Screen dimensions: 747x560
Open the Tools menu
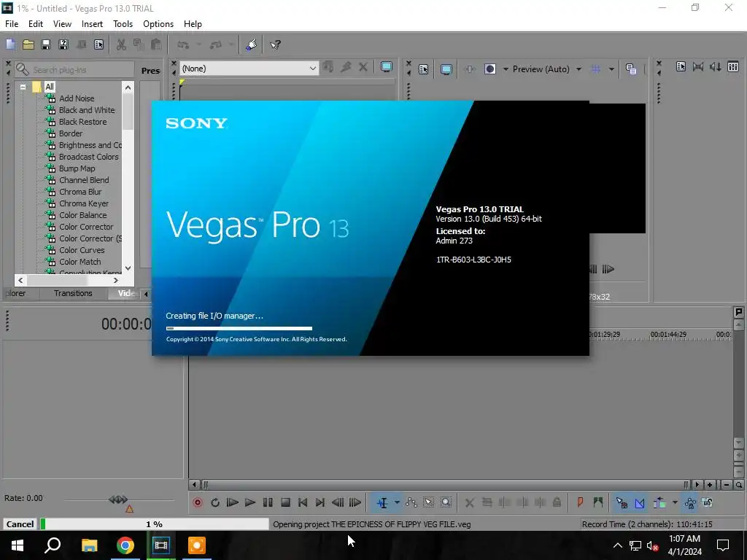pos(123,24)
